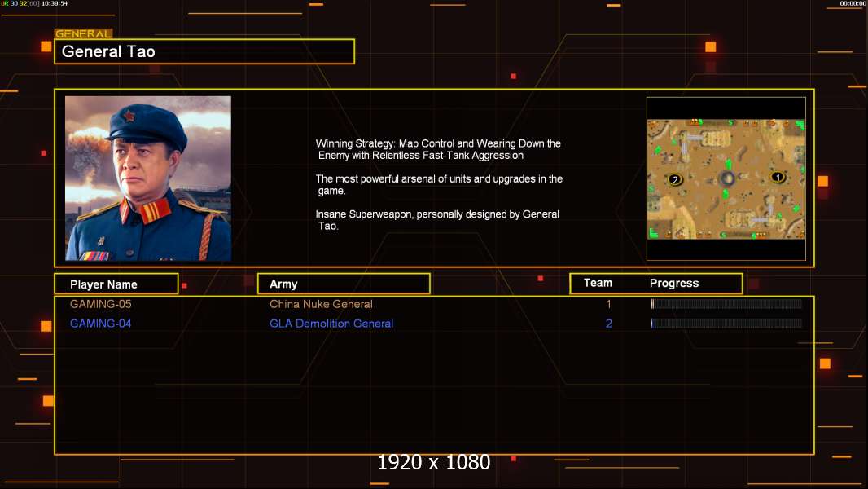The height and width of the screenshot is (489, 868).
Task: Select player GAMING-04
Action: [100, 324]
